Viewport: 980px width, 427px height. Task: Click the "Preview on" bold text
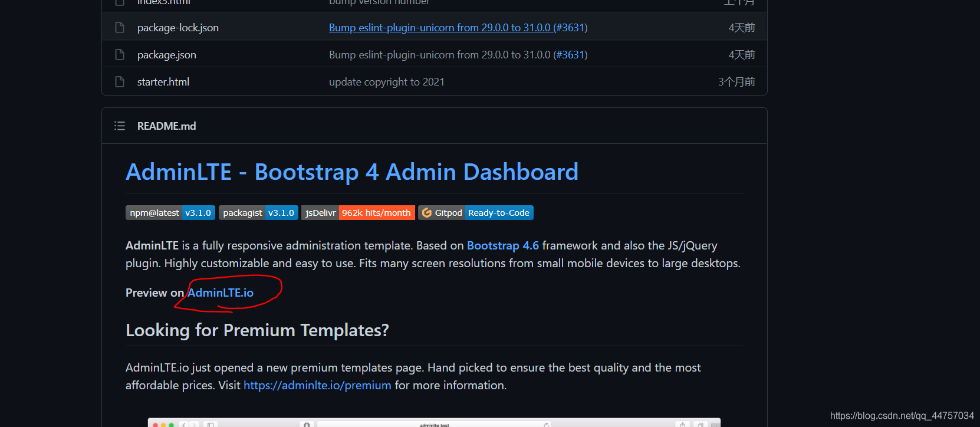coord(154,293)
